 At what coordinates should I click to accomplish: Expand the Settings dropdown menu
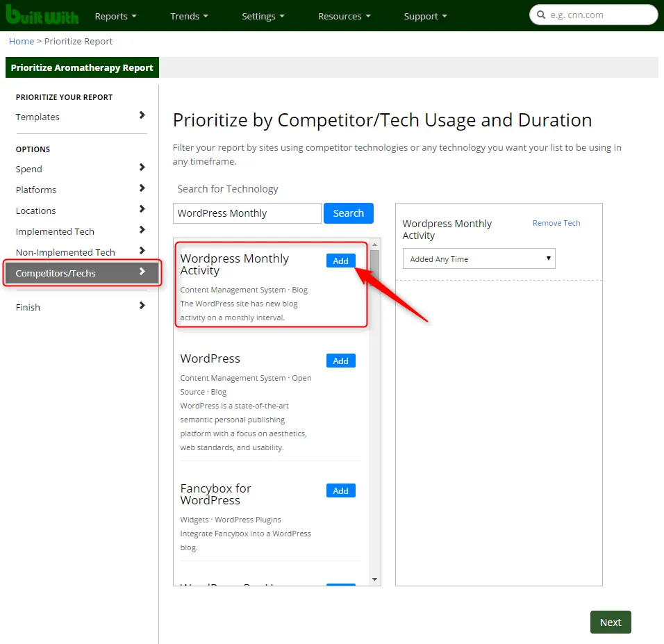(263, 16)
